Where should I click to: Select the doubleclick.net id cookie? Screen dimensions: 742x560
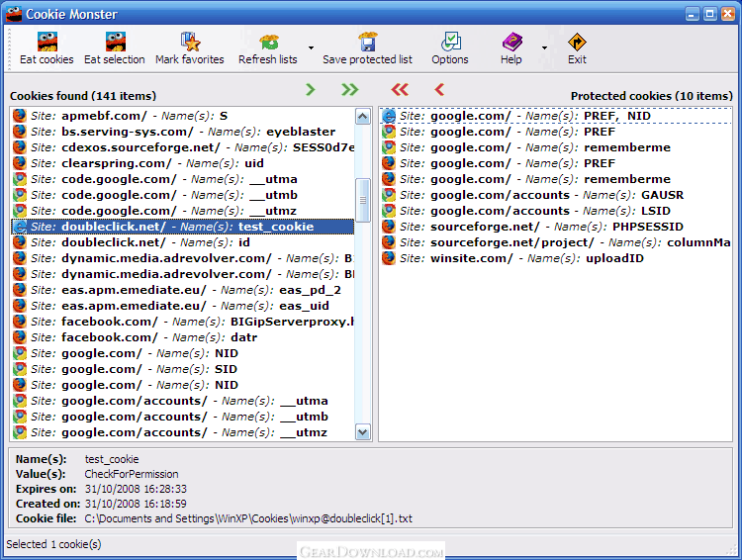pyautogui.click(x=183, y=242)
